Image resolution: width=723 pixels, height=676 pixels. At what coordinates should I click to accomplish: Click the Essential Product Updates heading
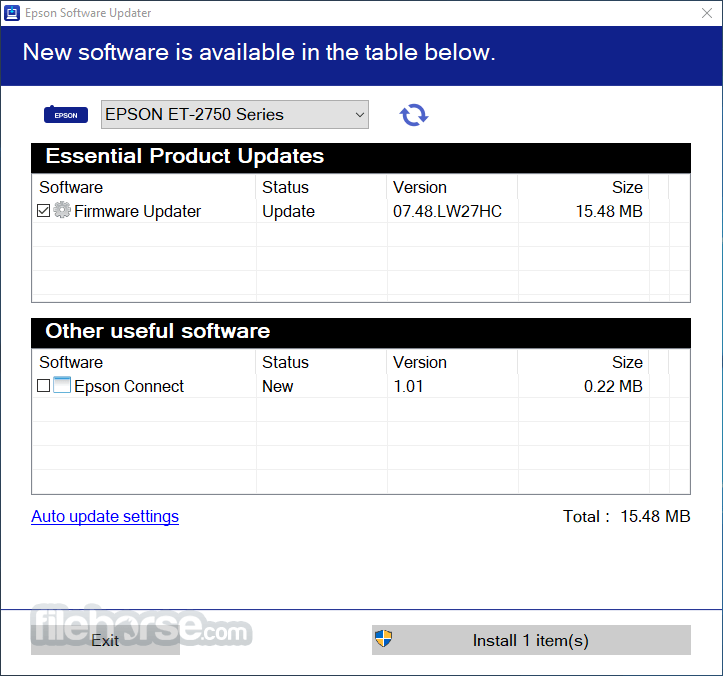pyautogui.click(x=184, y=156)
